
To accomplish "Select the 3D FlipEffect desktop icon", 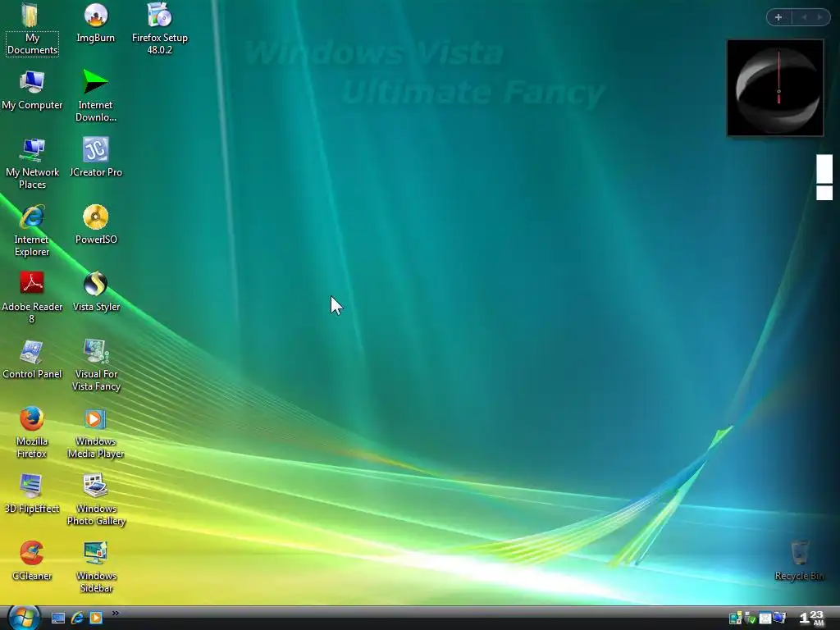I will (x=32, y=493).
